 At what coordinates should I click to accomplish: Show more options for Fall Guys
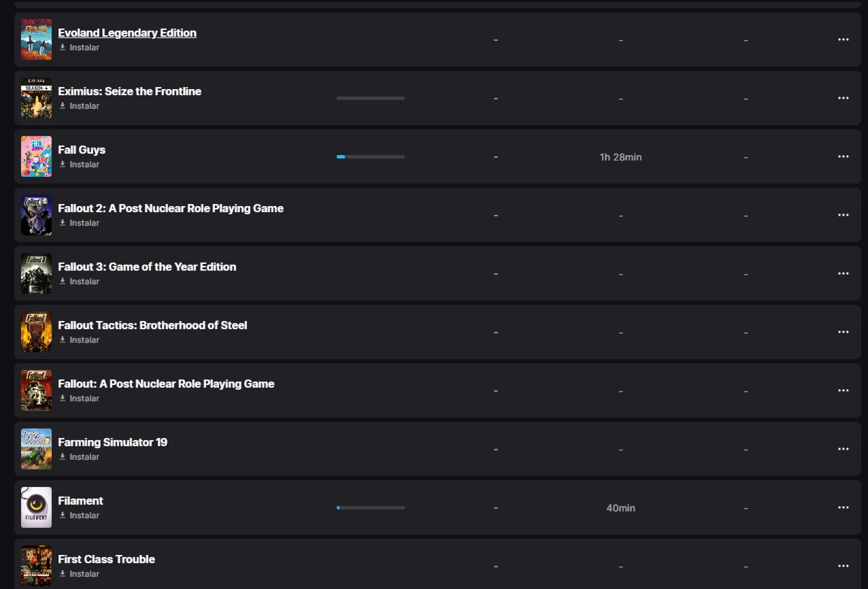tap(844, 156)
